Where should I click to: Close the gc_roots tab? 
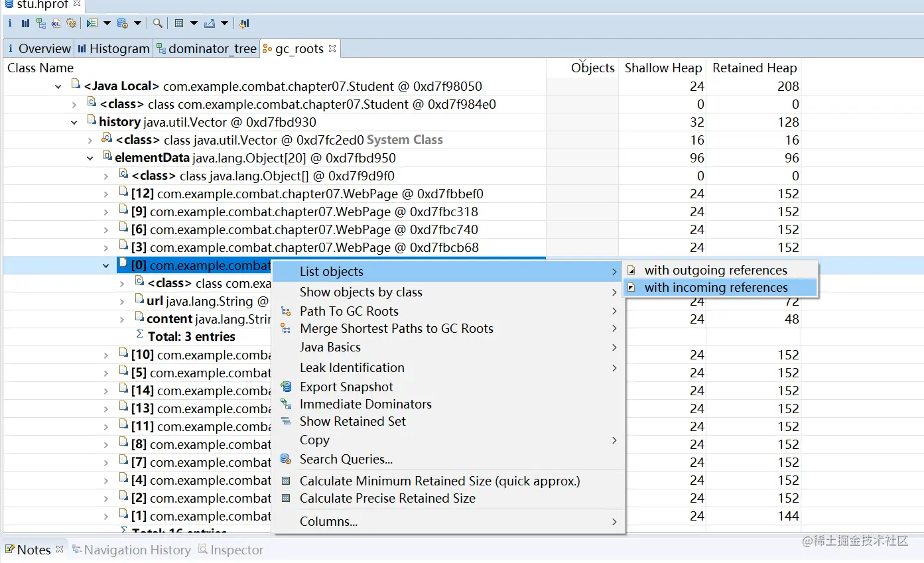[x=332, y=48]
